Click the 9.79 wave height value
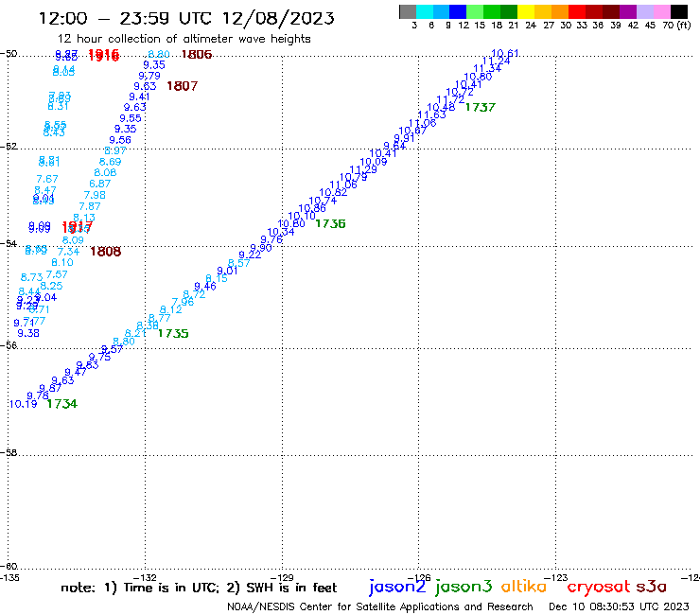Screen dimensions: 700x615 [149, 76]
